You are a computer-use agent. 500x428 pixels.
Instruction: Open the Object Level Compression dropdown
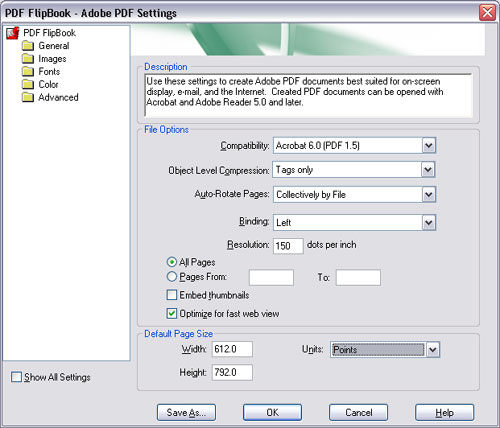point(428,170)
